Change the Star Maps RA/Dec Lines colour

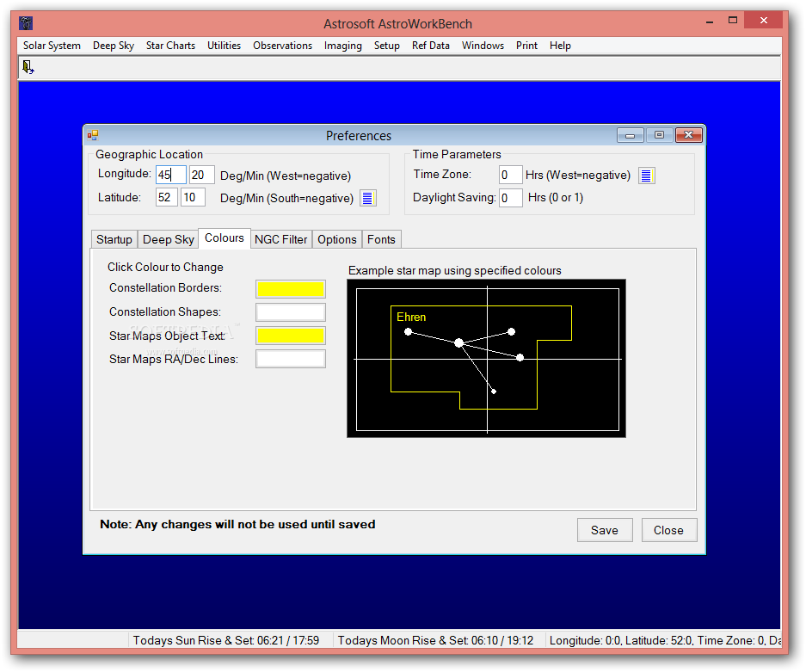click(291, 359)
